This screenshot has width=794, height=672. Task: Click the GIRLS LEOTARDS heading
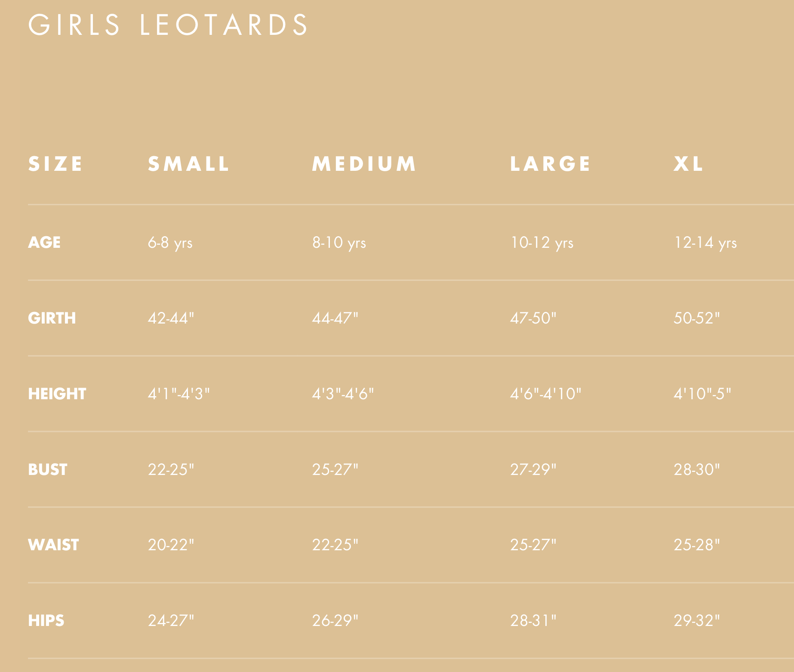[x=168, y=25]
